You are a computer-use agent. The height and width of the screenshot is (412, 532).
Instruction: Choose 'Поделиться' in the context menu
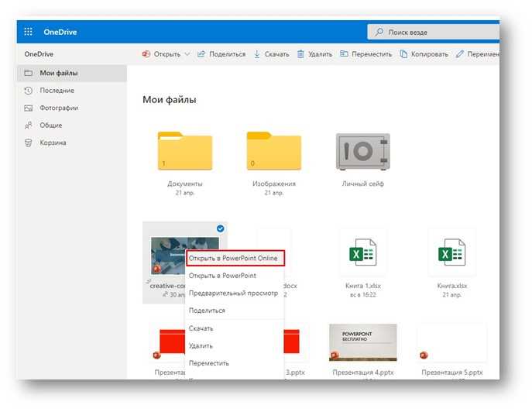click(207, 311)
